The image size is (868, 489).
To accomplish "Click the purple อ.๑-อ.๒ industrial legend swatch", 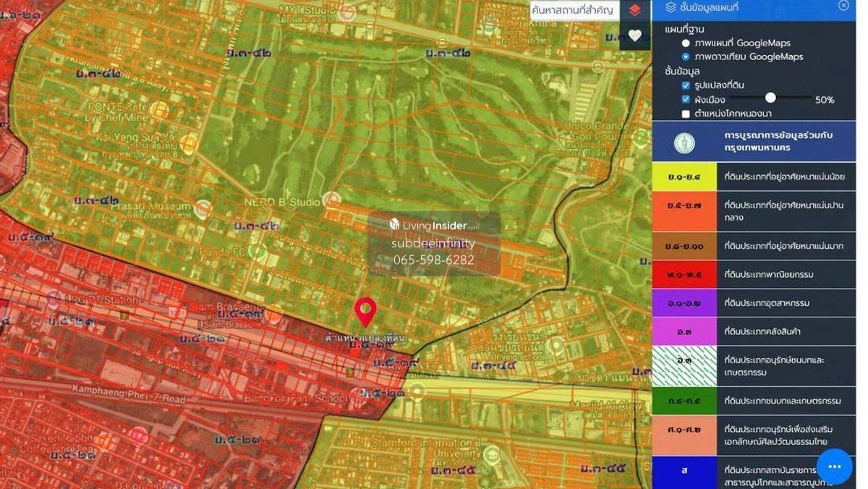I will click(x=684, y=303).
